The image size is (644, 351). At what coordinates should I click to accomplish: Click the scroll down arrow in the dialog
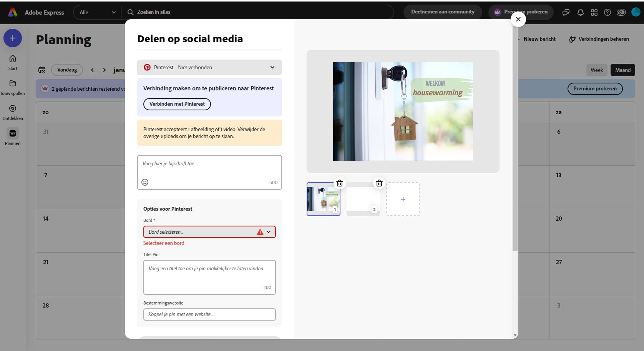515,335
